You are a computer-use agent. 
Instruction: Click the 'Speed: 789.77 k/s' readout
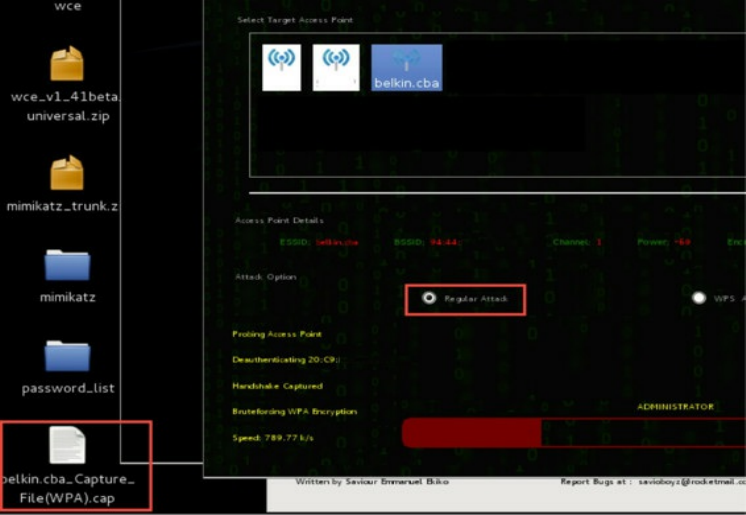(x=273, y=438)
